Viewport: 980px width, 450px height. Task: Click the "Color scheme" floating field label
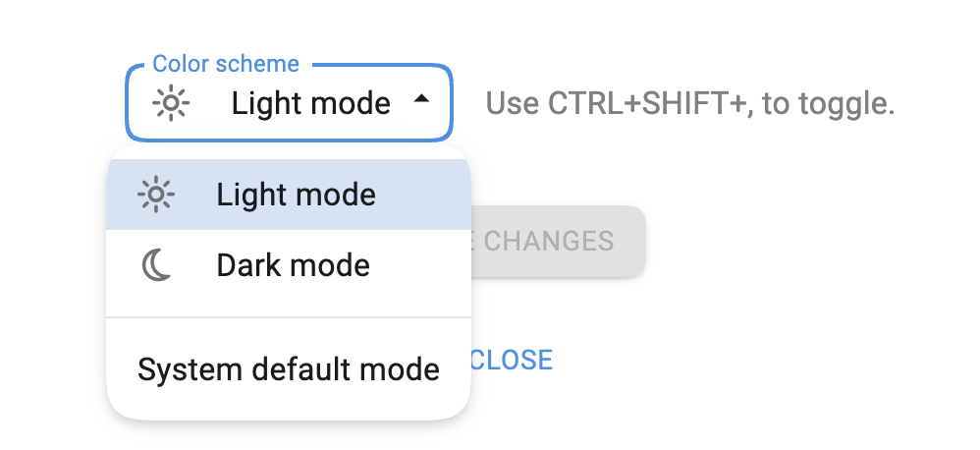(x=225, y=64)
